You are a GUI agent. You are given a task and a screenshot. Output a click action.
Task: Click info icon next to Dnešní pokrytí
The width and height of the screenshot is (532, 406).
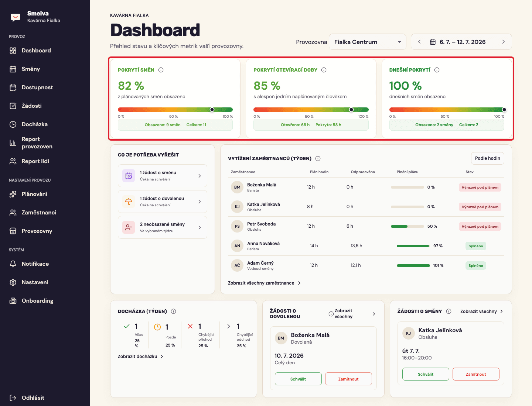(437, 70)
